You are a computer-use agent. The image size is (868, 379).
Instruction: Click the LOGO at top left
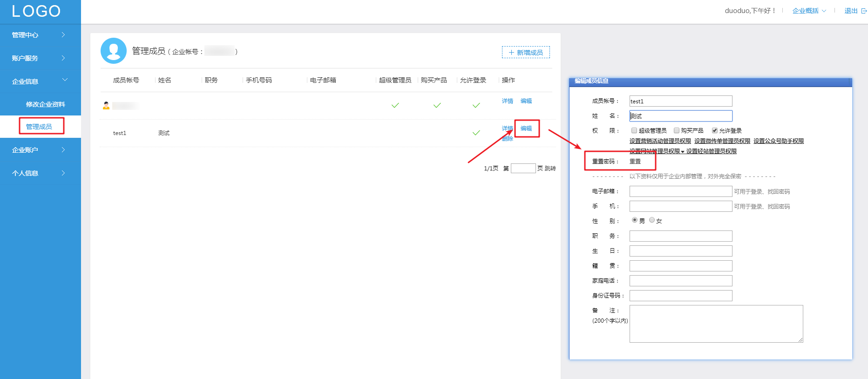pyautogui.click(x=36, y=11)
